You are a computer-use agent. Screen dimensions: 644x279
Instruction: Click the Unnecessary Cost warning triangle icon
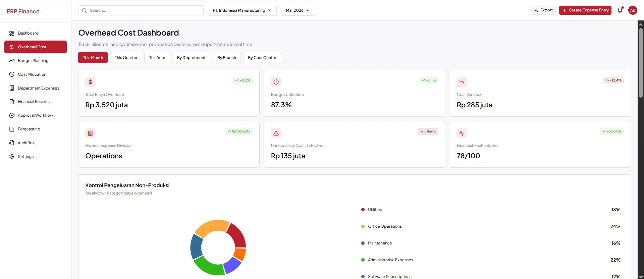tap(276, 133)
